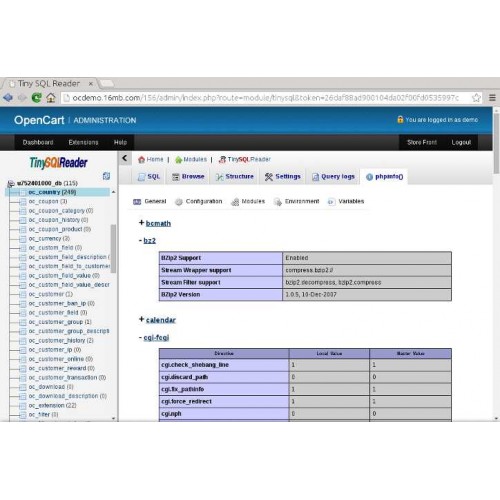Bookmark this page with the star icon
Viewport: 500px width, 500px height.
coord(476,98)
